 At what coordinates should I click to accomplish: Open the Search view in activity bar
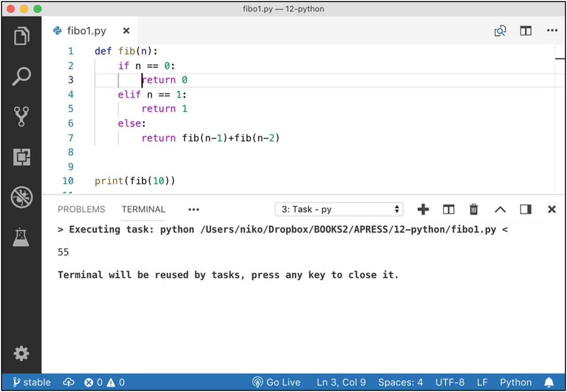22,76
